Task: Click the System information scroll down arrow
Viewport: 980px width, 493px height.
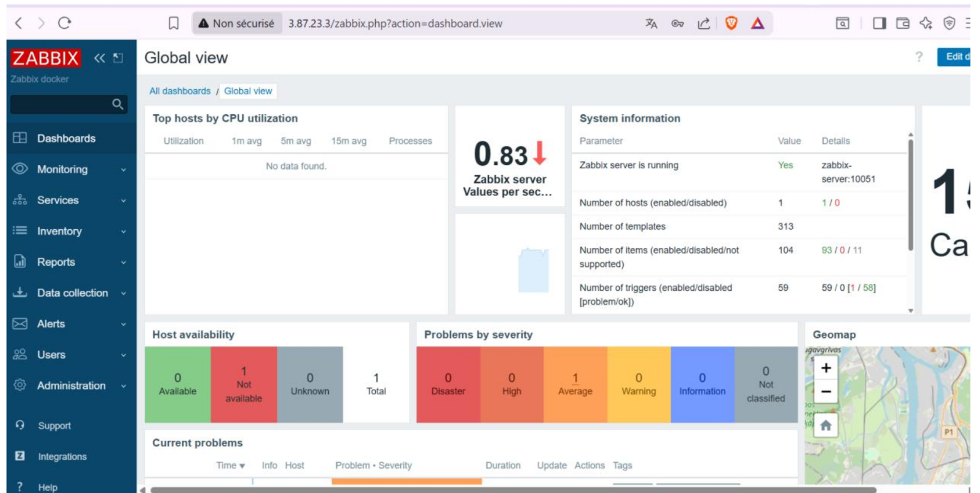Action: point(910,310)
